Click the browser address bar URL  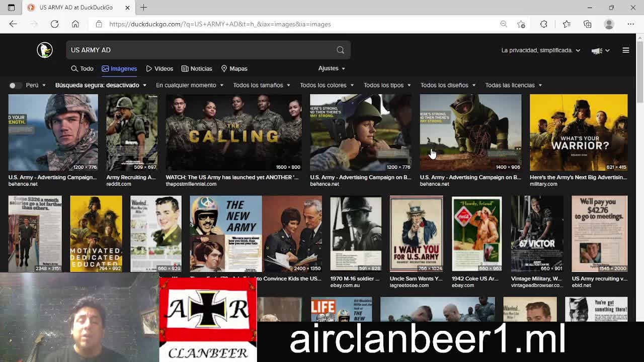coord(220,24)
